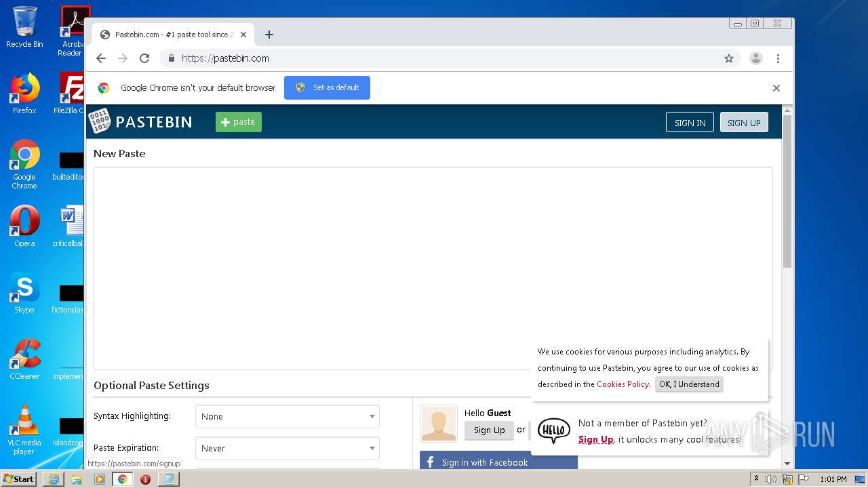Click the green paste button
The width and height of the screenshot is (868, 488).
[x=239, y=122]
